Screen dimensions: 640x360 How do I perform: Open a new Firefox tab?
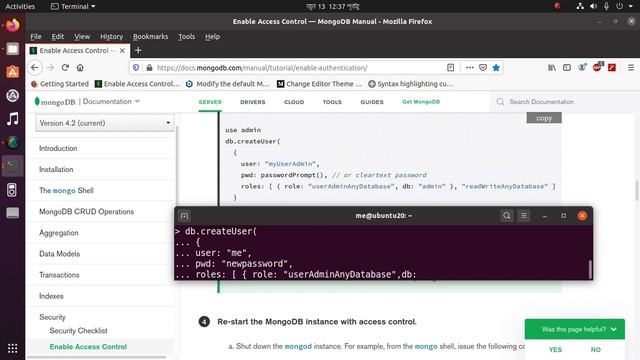point(138,50)
